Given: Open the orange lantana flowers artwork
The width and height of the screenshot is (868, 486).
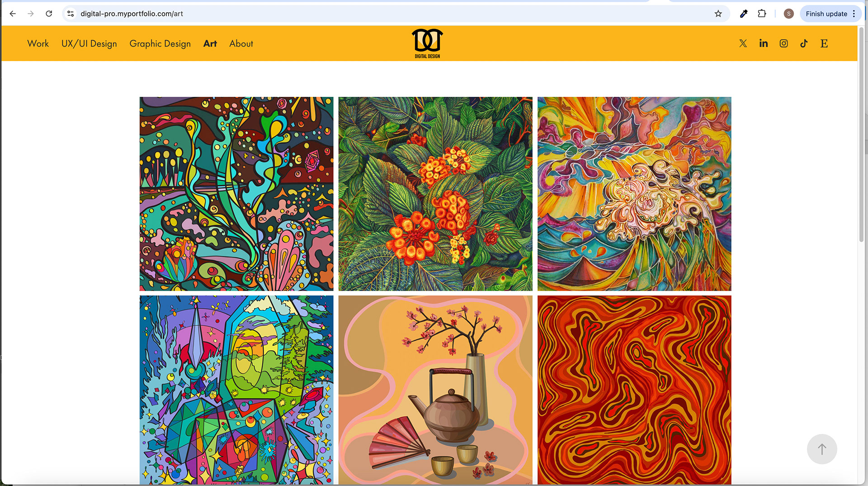Looking at the screenshot, I should tap(435, 194).
